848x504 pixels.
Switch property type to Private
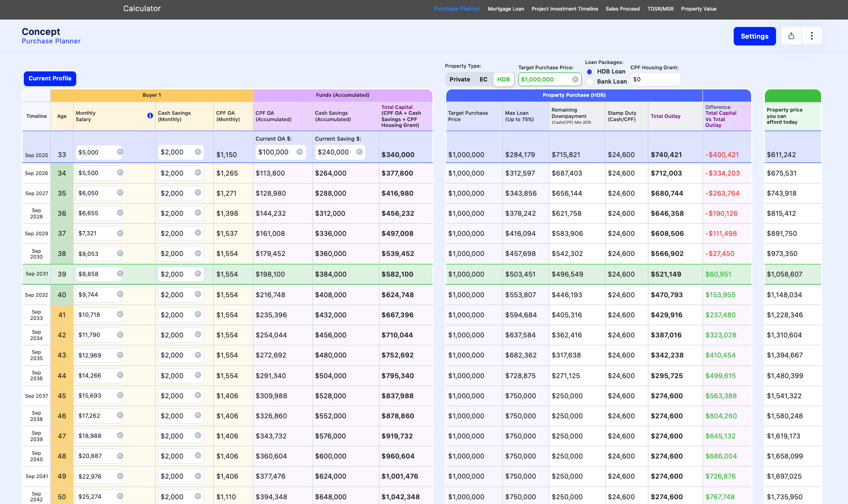pos(459,79)
